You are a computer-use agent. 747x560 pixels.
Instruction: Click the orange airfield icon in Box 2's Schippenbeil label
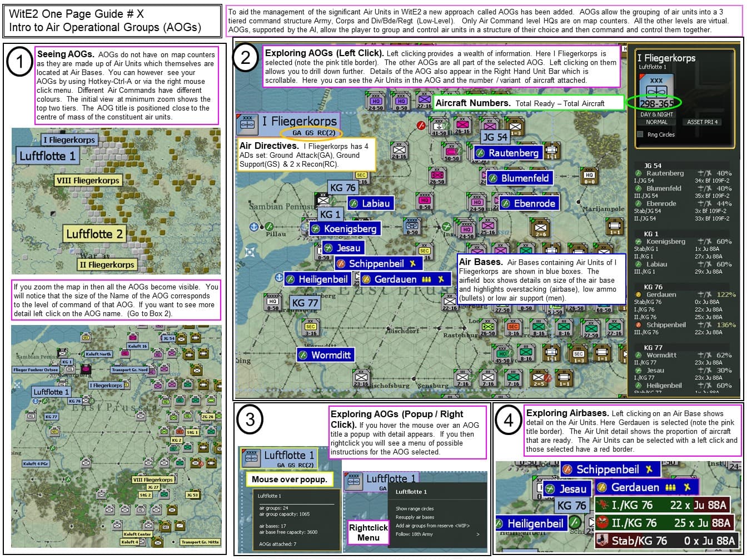341,264
